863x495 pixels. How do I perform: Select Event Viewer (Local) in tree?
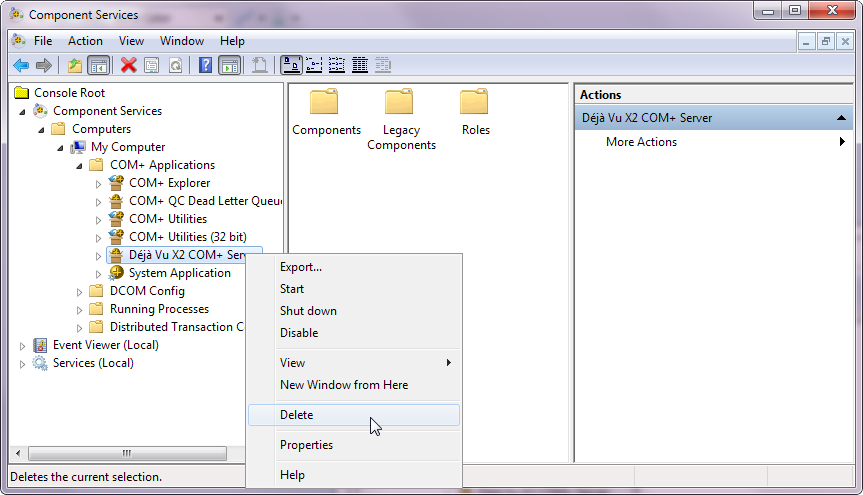pyautogui.click(x=106, y=345)
